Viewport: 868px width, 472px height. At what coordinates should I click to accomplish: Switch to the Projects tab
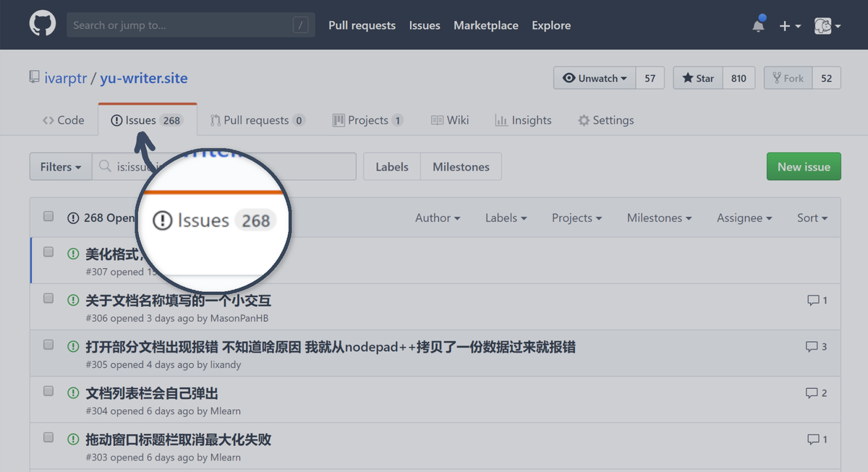coord(367,120)
